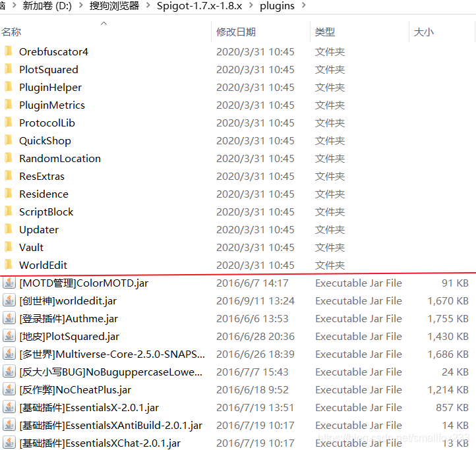Click the jar icon for PlotSquared.jar
This screenshot has width=476, height=450.
9,336
